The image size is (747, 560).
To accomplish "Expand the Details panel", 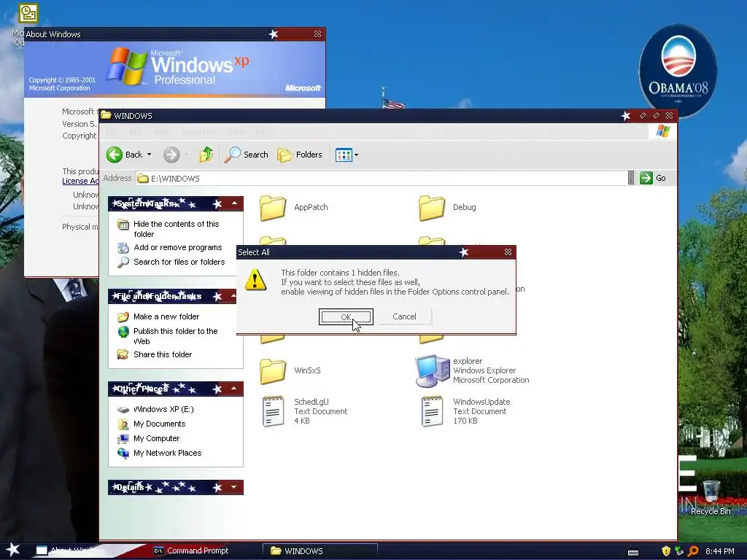I will click(234, 487).
